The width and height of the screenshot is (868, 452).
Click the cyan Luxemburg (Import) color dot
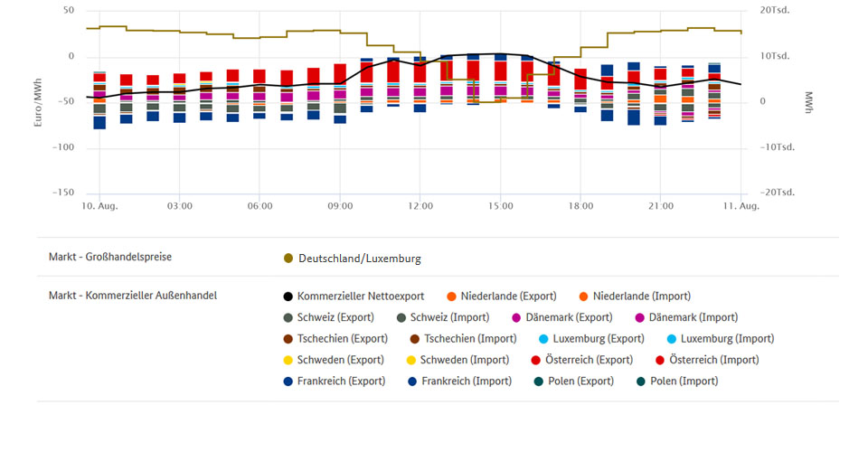click(672, 339)
